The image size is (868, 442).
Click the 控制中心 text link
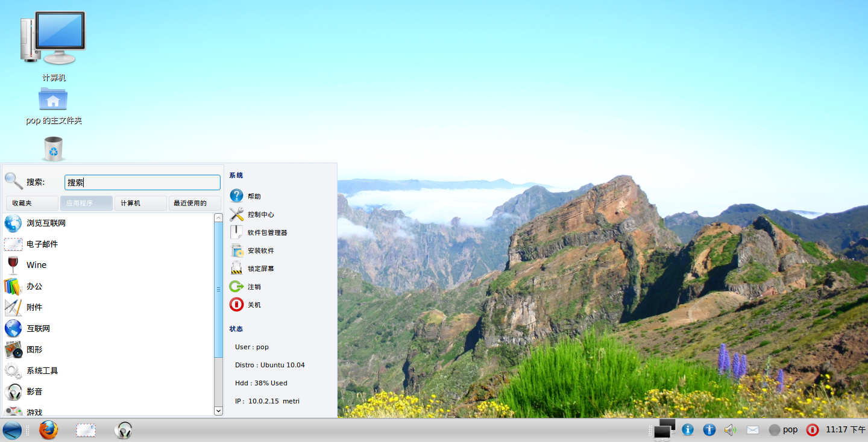click(x=261, y=214)
